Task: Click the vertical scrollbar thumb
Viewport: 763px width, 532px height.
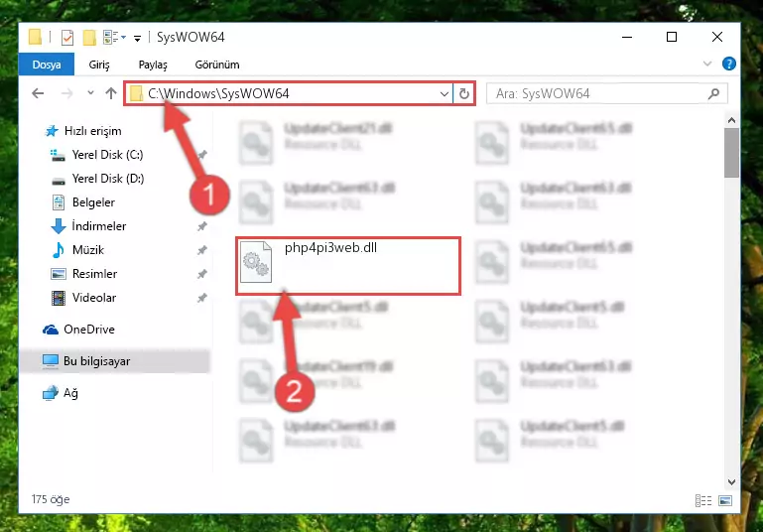Action: coord(731,153)
